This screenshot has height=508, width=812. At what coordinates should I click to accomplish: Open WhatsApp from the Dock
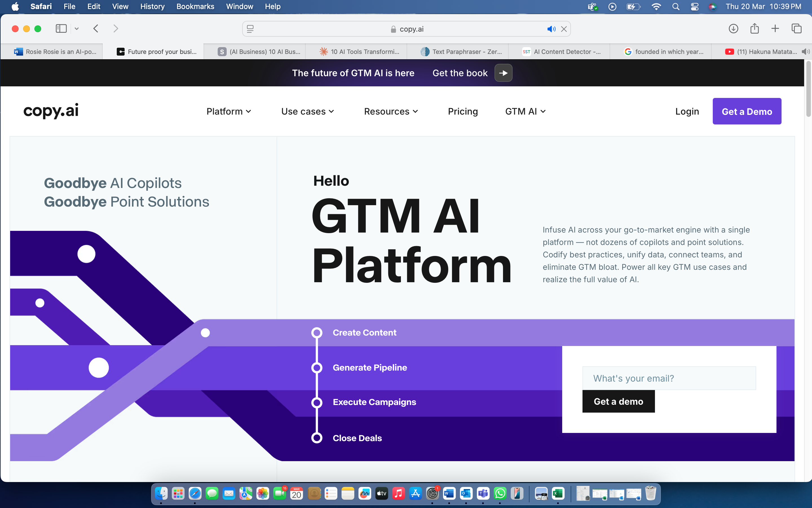click(500, 493)
